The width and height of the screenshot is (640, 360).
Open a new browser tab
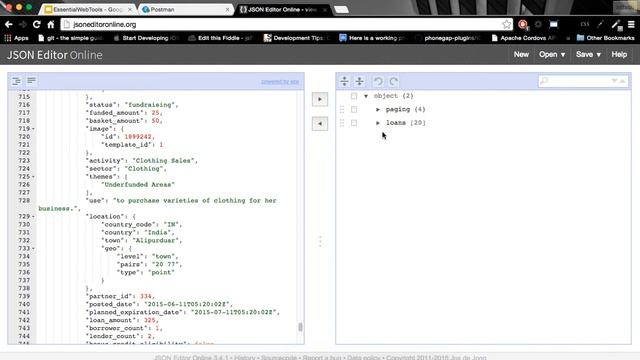[341, 9]
